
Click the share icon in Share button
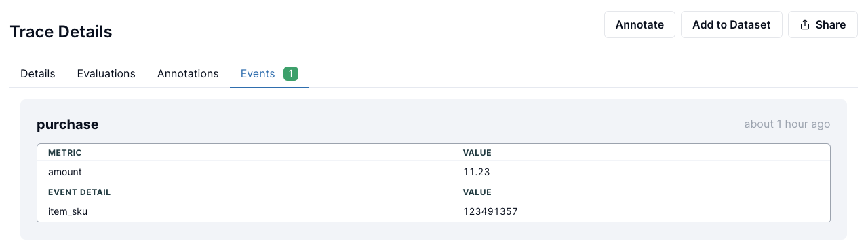[x=805, y=25]
